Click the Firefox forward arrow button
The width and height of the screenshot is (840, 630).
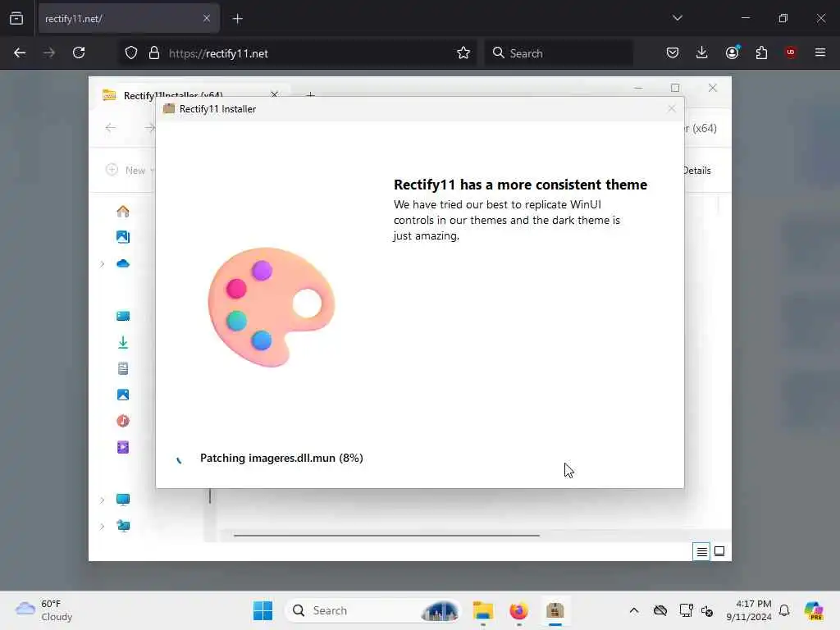tap(49, 53)
